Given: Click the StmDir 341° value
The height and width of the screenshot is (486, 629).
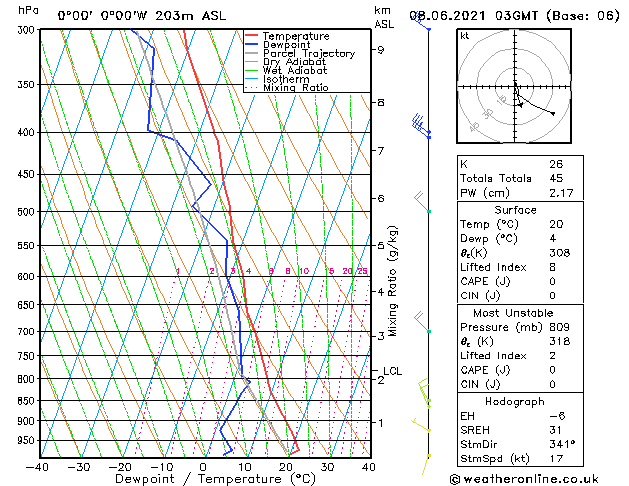Looking at the screenshot, I should 562,444.
